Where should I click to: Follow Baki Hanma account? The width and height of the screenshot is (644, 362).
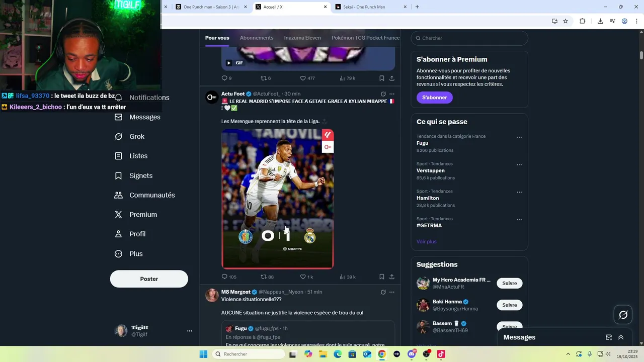[x=509, y=305]
